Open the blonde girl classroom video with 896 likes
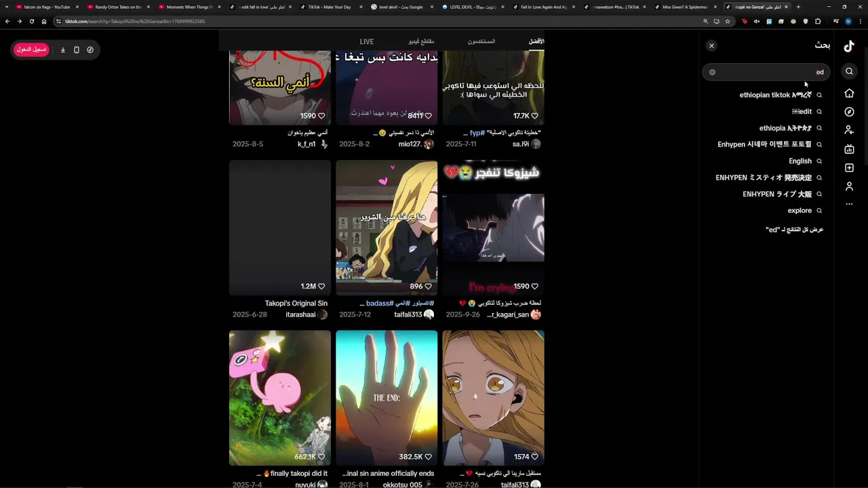The height and width of the screenshot is (488, 868). coord(387,228)
